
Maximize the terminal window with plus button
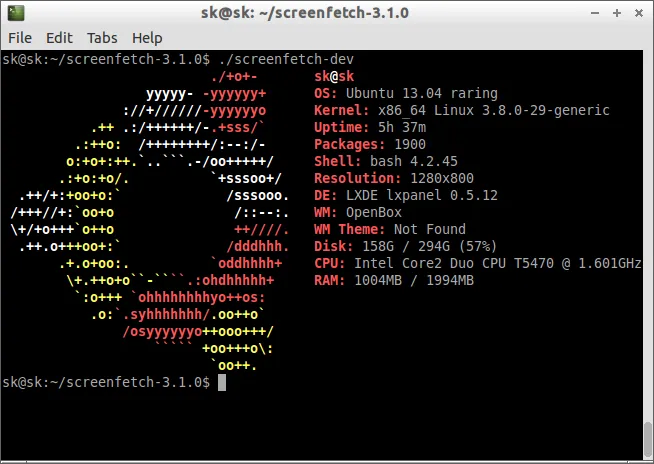click(616, 13)
